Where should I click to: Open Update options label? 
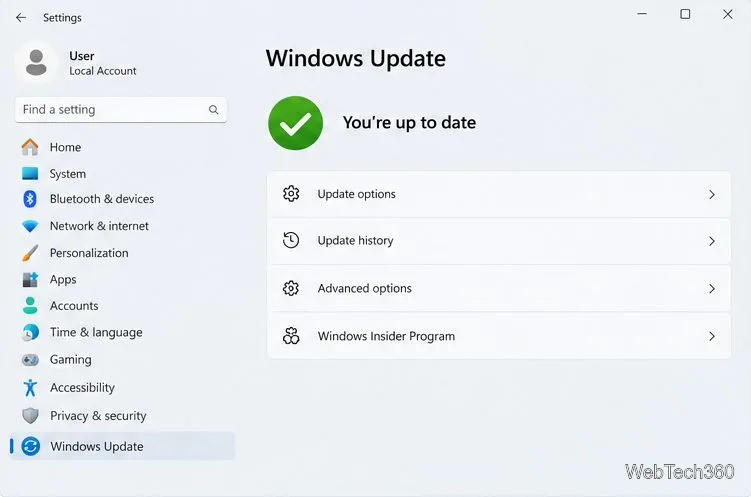click(x=356, y=194)
